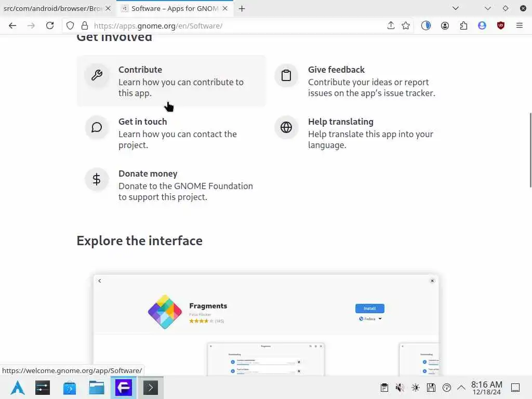The height and width of the screenshot is (399, 532).
Task: Unmute audio via the volume tray icon
Action: [400, 388]
